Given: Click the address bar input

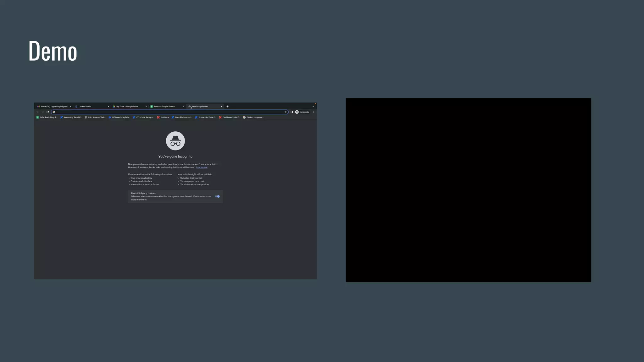Looking at the screenshot, I should (170, 112).
